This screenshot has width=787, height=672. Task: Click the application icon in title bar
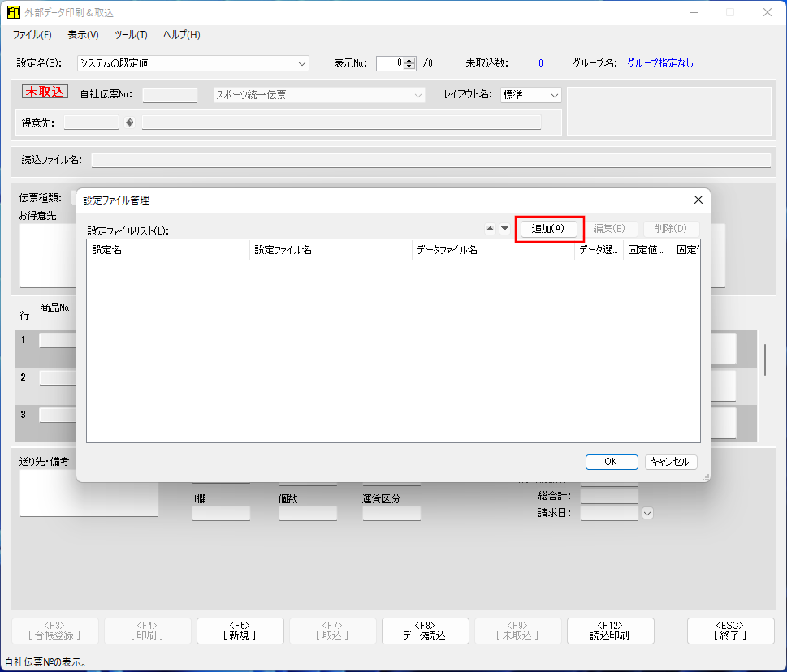click(x=14, y=12)
